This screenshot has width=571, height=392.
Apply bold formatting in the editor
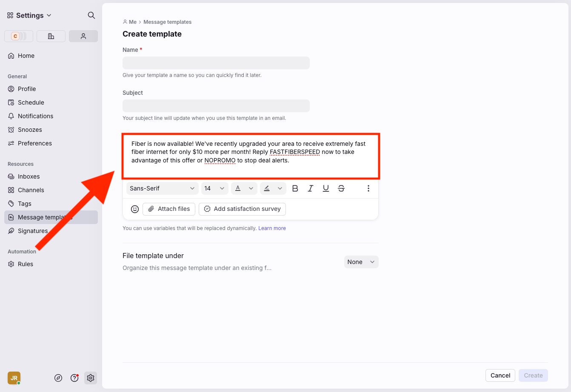[295, 188]
